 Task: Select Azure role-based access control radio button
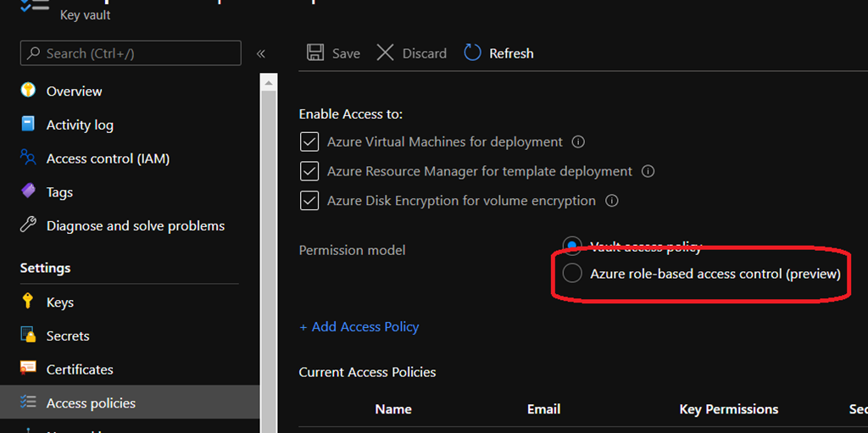(573, 274)
